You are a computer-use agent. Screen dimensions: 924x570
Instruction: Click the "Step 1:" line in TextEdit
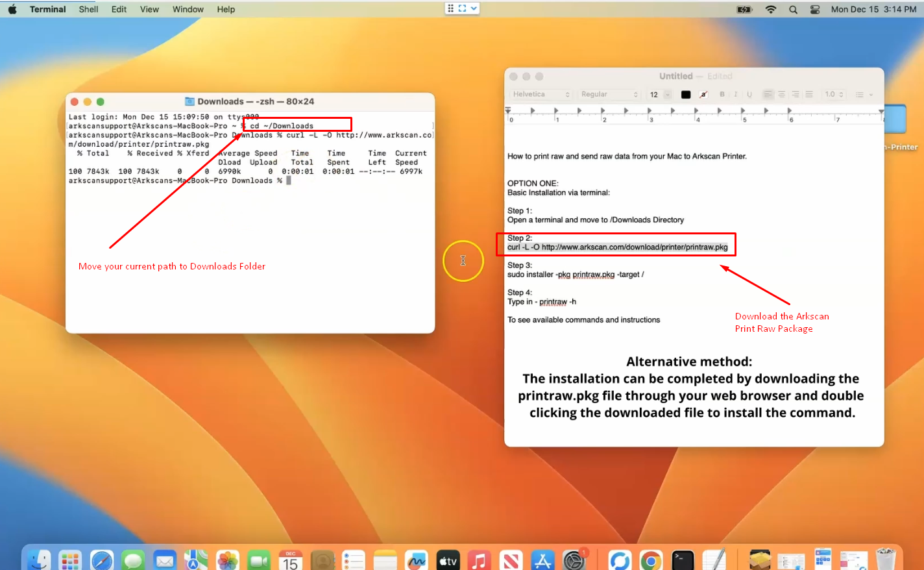click(520, 211)
